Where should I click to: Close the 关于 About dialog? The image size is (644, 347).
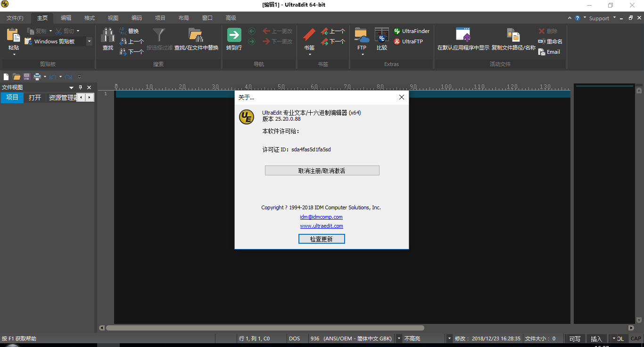[x=402, y=97]
